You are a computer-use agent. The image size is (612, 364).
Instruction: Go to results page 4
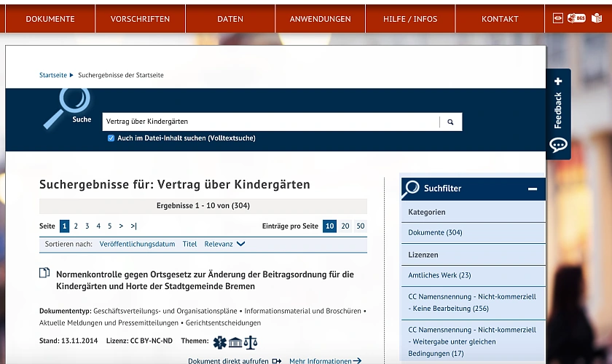pos(98,226)
